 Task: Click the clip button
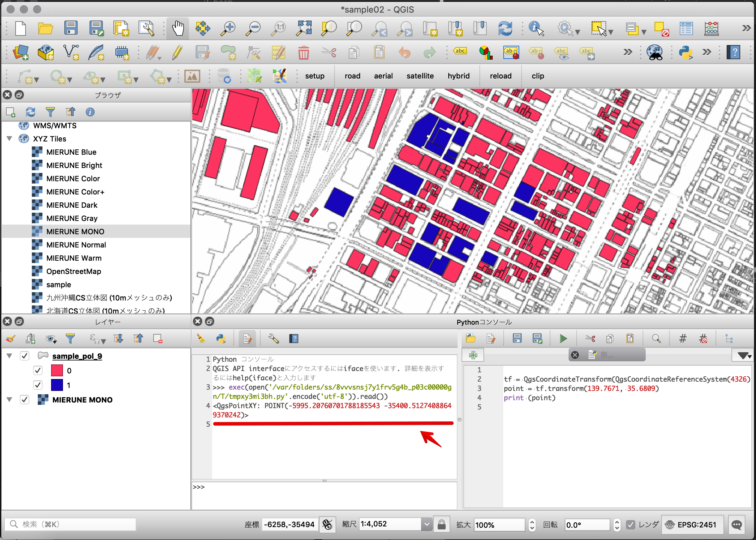[x=538, y=76]
